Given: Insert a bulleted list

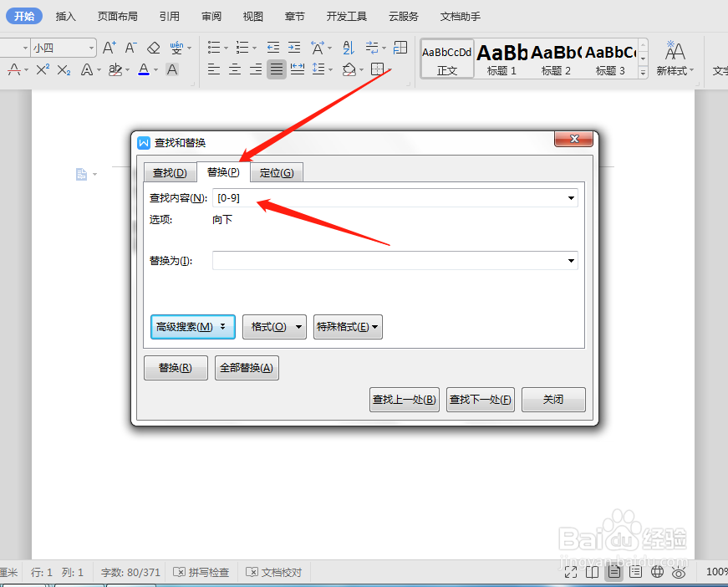Looking at the screenshot, I should (214, 48).
